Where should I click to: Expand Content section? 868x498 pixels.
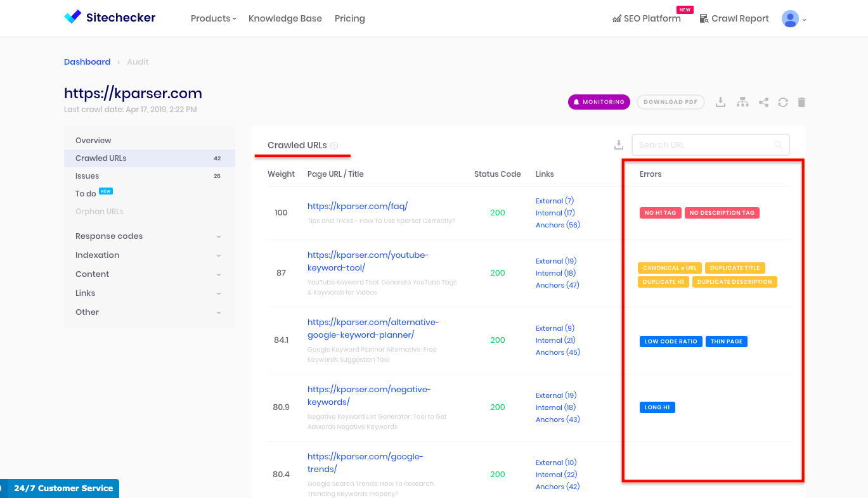pos(149,274)
